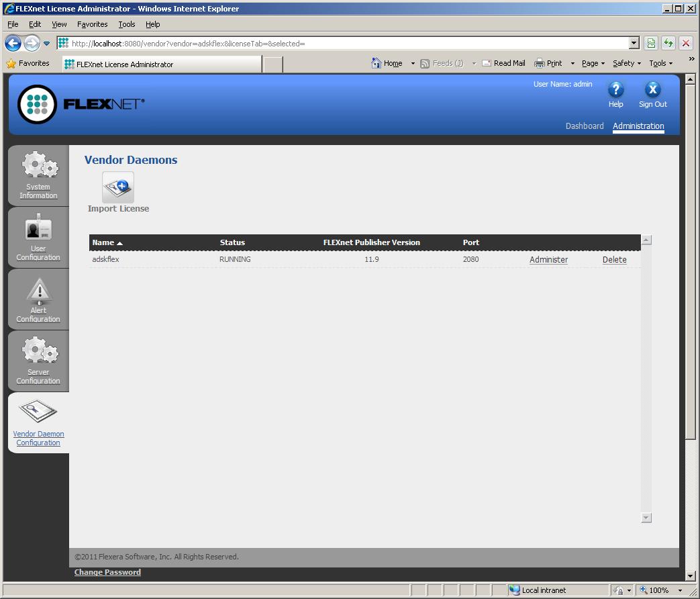Click the 11.9 version value
This screenshot has width=700, height=599.
(x=371, y=259)
